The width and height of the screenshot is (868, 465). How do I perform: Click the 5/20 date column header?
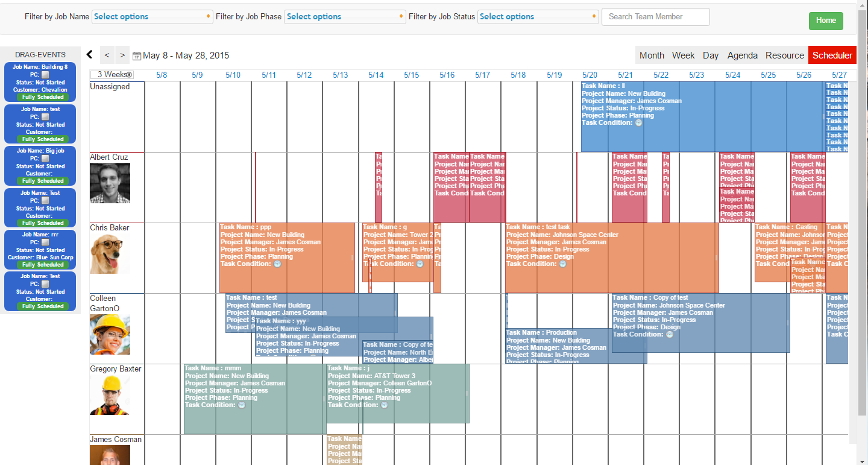pyautogui.click(x=590, y=75)
